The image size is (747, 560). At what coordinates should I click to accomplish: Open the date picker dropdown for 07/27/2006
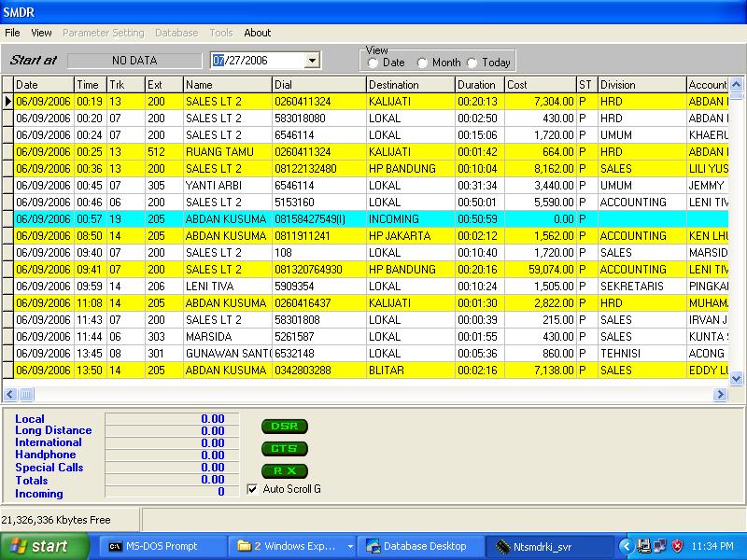coord(314,60)
